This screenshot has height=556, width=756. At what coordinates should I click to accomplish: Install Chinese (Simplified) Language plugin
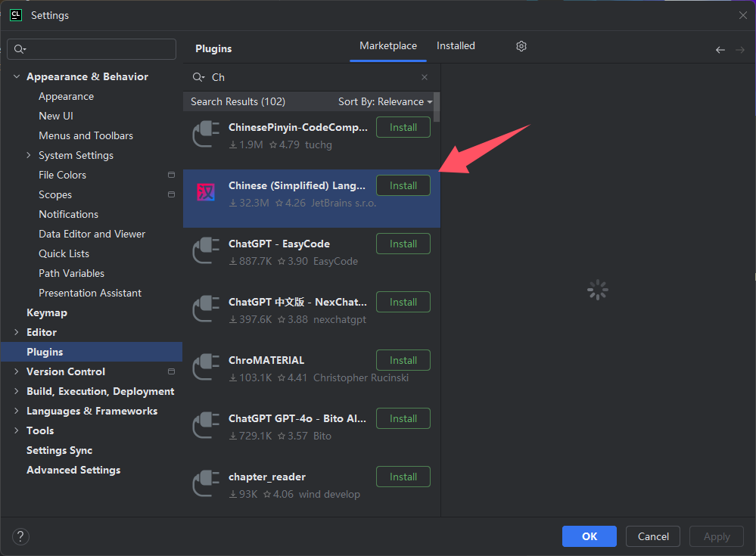pos(403,185)
